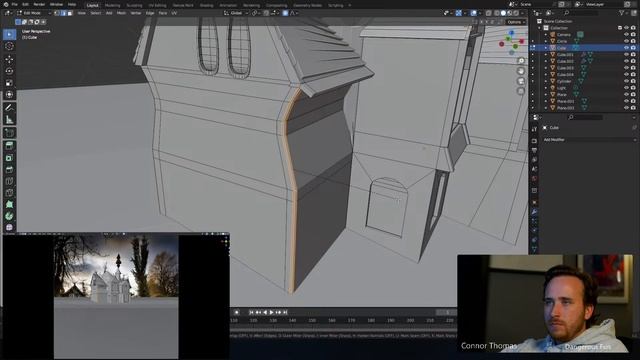Select the Inset Faces tool
This screenshot has width=640, height=360.
click(9, 158)
